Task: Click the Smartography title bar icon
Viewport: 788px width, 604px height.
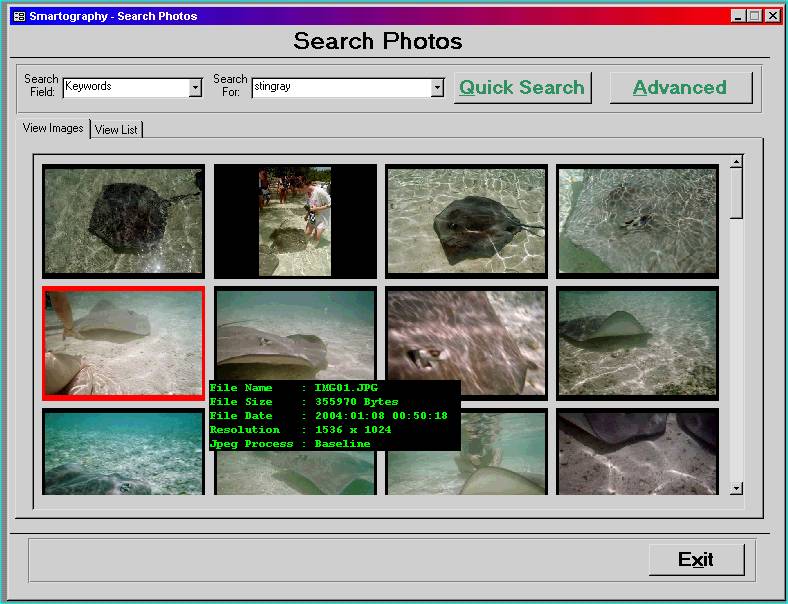Action: pyautogui.click(x=19, y=16)
